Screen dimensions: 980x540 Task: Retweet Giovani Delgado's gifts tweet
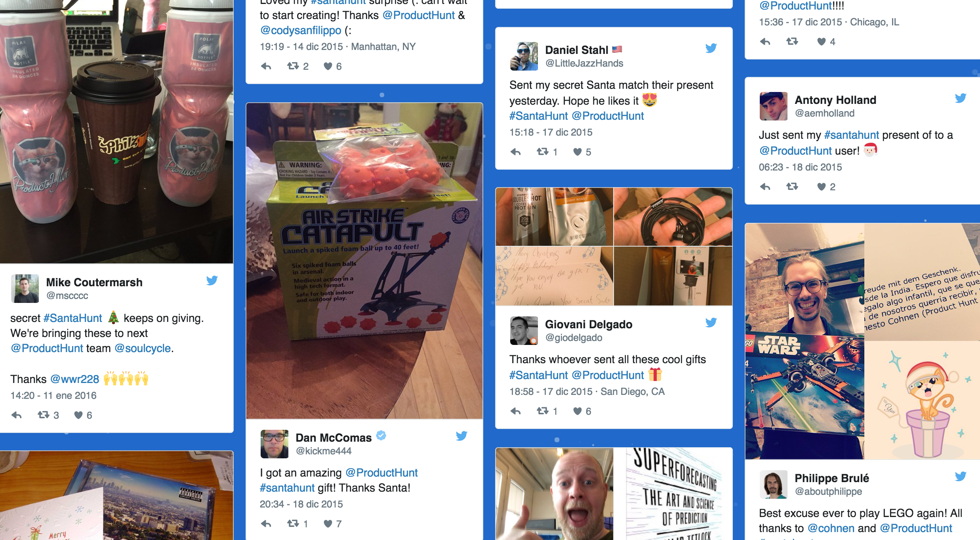[x=543, y=411]
